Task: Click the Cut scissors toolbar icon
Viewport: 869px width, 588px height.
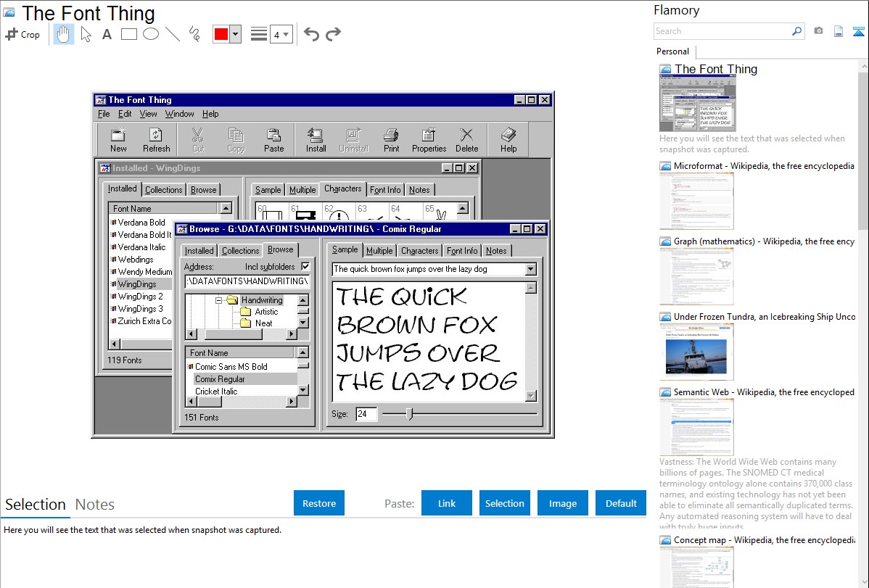Action: coord(198,140)
